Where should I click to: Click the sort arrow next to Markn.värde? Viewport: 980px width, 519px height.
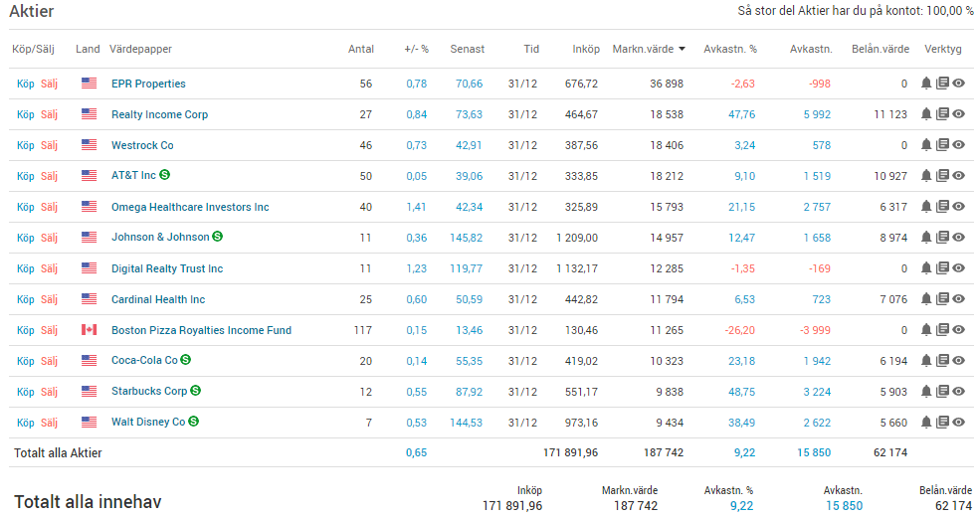pyautogui.click(x=682, y=49)
